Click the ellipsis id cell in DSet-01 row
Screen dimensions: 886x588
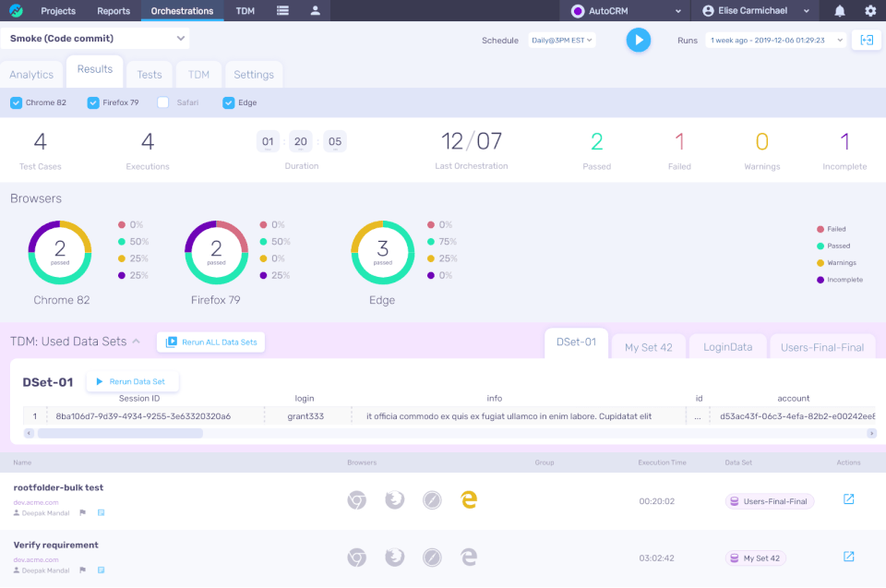698,416
